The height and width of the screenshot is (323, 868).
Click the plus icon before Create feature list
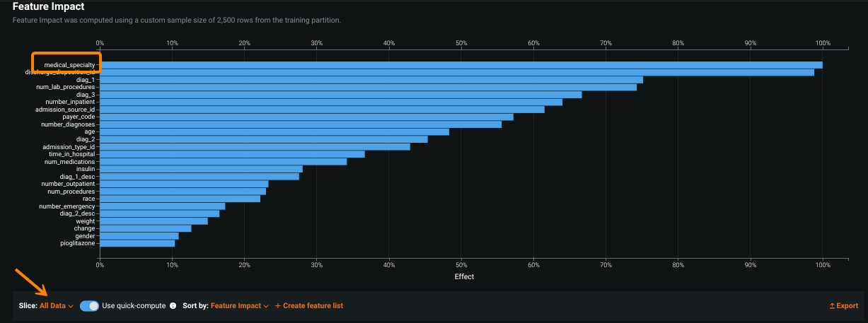coord(277,306)
